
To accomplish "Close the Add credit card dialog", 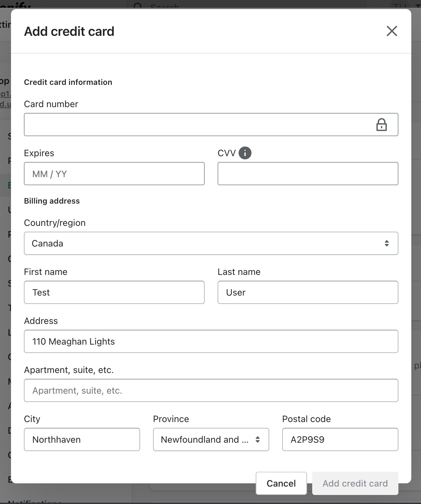I will [392, 31].
